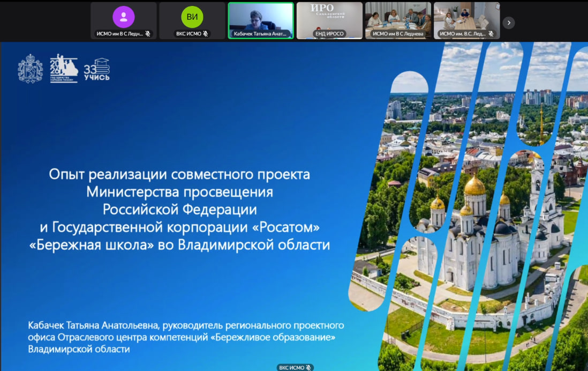Viewport: 588px width, 371px height.
Task: Click the ЕНД ИРОСО name label
Action: (329, 34)
